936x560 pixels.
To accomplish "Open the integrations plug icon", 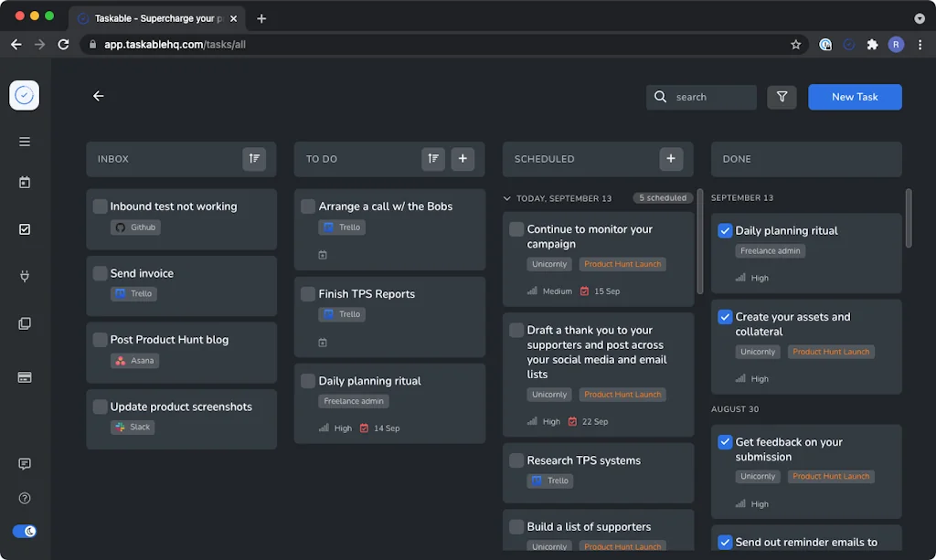I will coord(24,275).
